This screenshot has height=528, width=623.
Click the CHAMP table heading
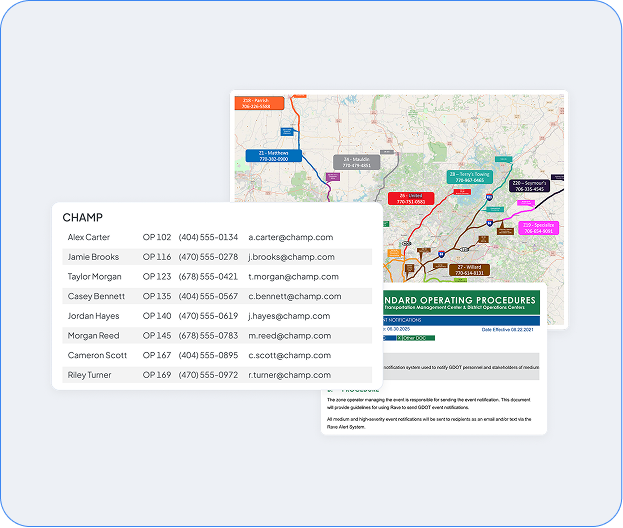point(83,217)
